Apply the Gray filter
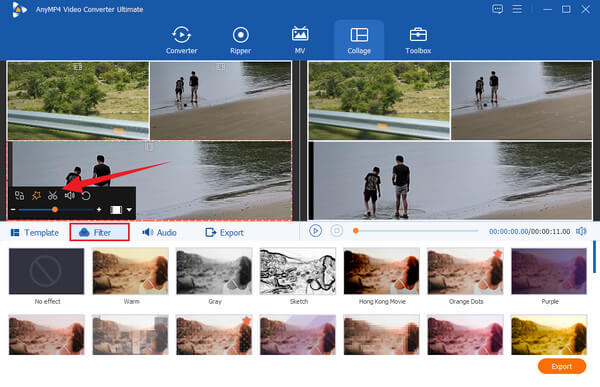The image size is (600, 387). click(x=214, y=271)
